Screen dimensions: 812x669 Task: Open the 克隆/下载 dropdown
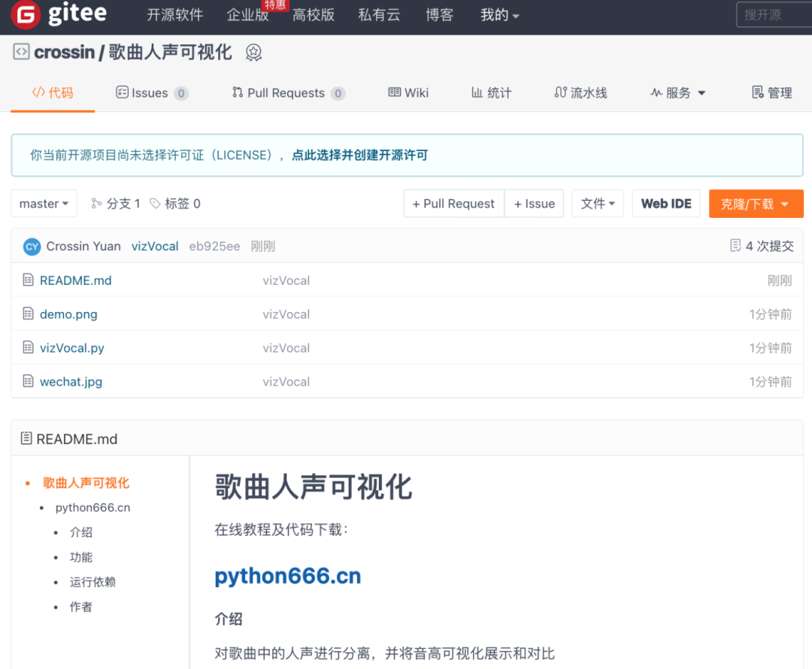click(756, 204)
